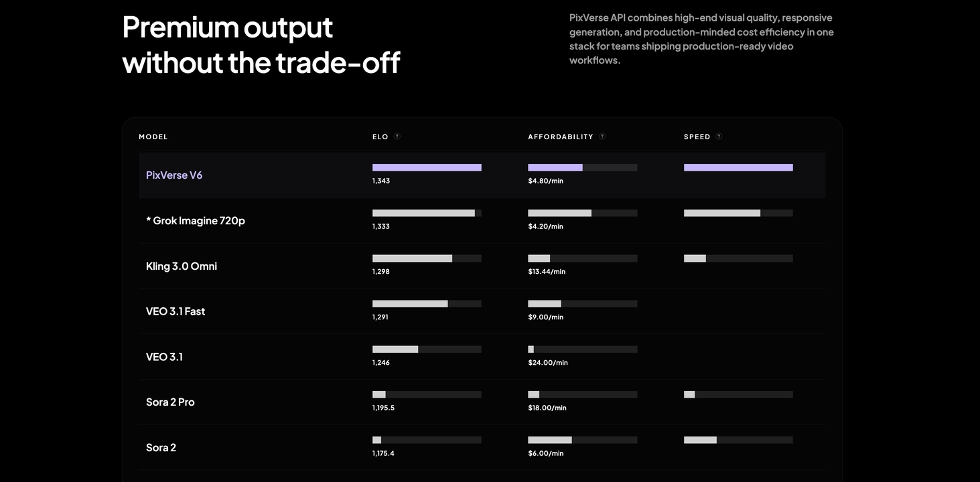Click the SPEED column header text

point(697,137)
